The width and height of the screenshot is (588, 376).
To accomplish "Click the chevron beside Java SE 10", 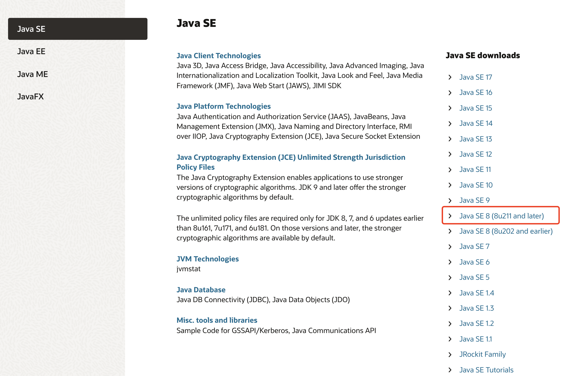I will click(450, 185).
